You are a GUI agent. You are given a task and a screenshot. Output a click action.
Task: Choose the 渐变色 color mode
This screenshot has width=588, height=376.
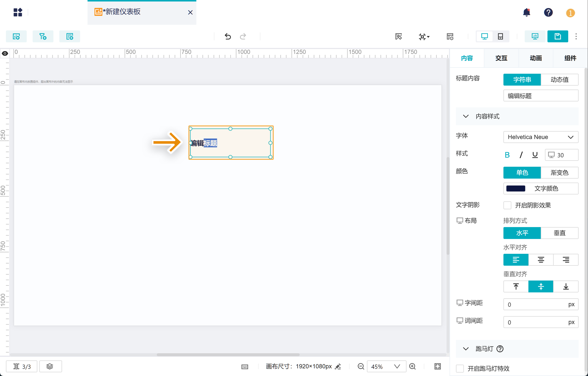coord(559,172)
